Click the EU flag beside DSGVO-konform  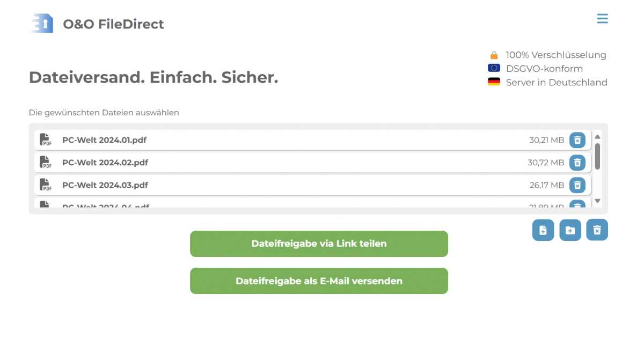(494, 68)
